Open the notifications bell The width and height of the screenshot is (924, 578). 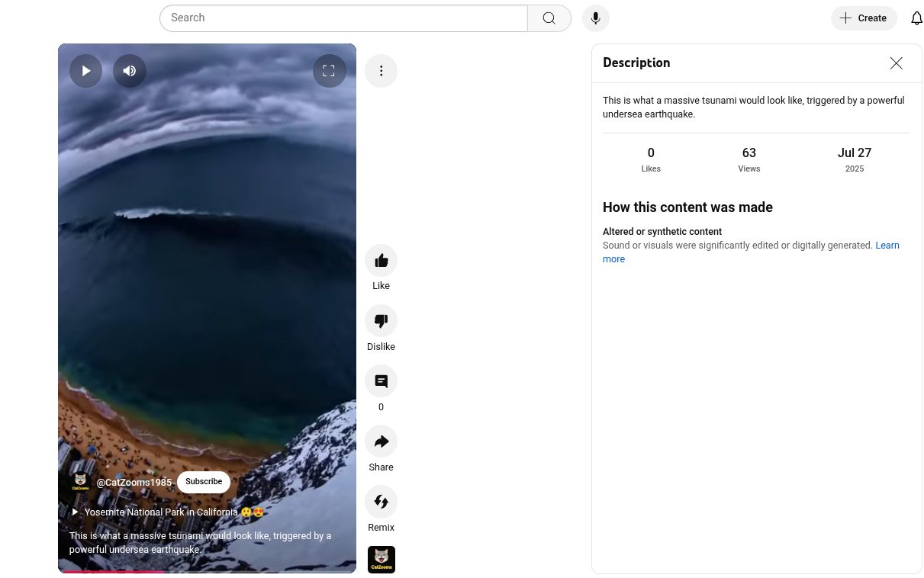point(916,18)
